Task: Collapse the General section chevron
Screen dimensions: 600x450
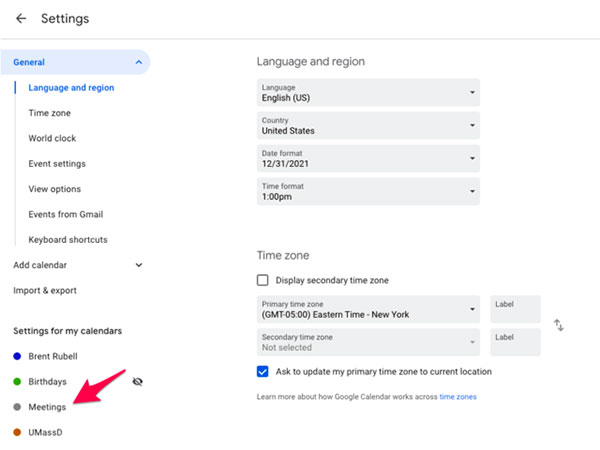Action: coord(138,62)
